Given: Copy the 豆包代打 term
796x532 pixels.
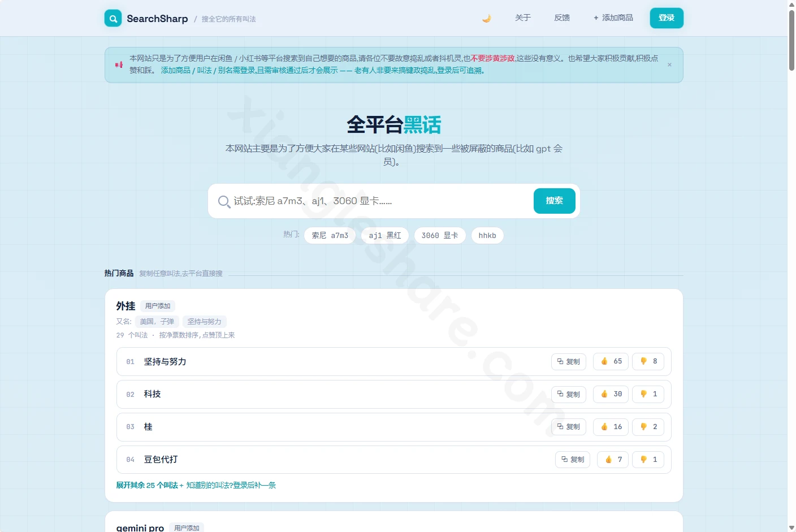Looking at the screenshot, I should click(x=573, y=460).
